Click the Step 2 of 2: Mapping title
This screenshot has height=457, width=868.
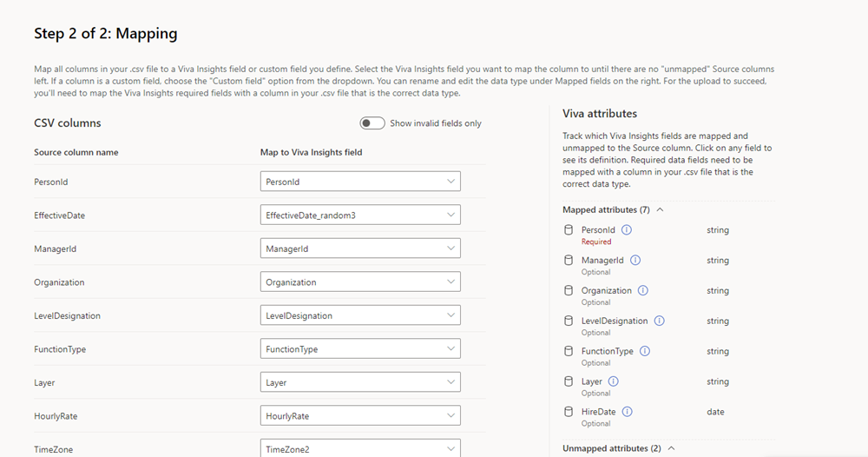pos(106,34)
